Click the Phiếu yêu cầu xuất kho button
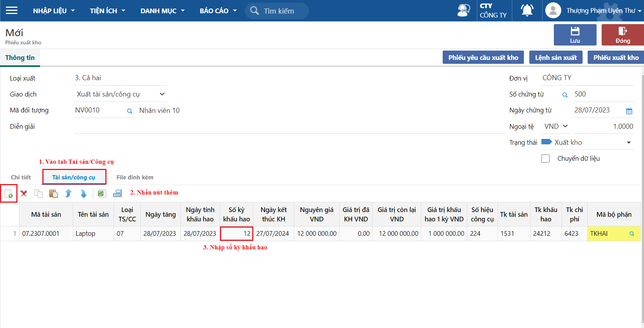The width and height of the screenshot is (644, 328). [483, 58]
